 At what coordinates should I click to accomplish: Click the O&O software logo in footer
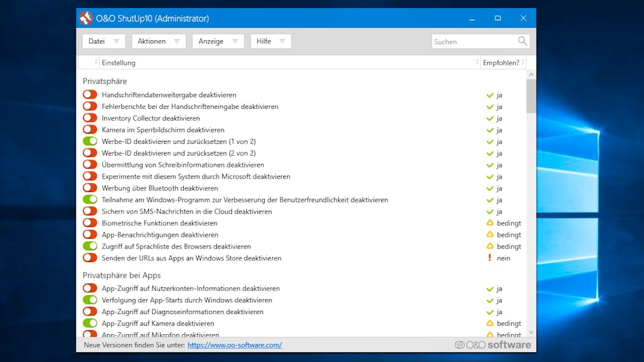click(x=492, y=344)
